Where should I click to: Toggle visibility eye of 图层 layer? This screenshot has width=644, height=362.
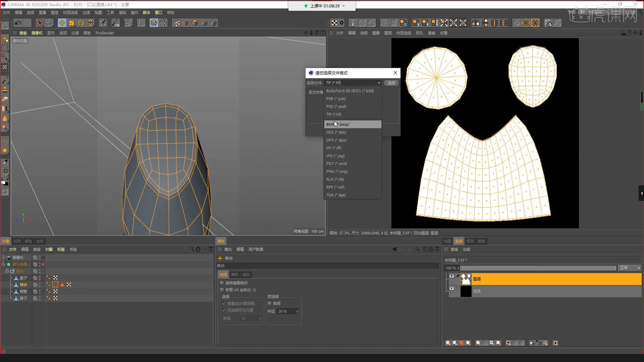(x=451, y=276)
